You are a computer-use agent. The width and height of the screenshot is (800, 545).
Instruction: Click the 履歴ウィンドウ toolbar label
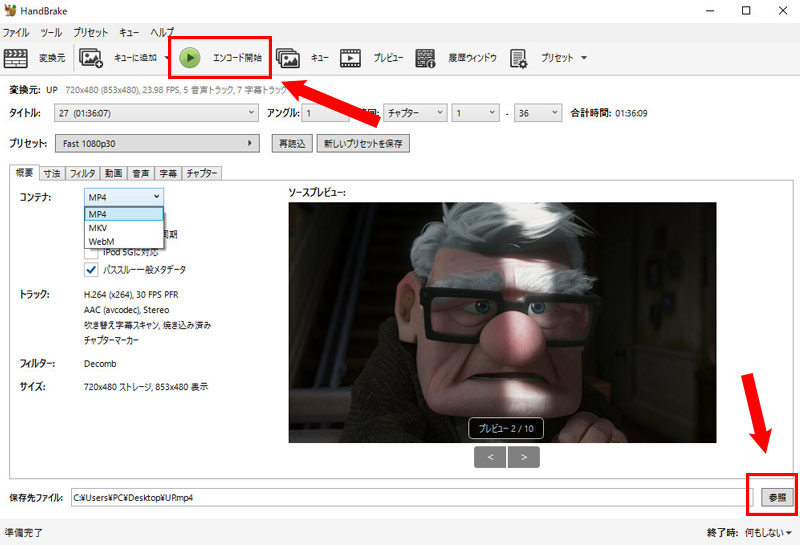472,58
